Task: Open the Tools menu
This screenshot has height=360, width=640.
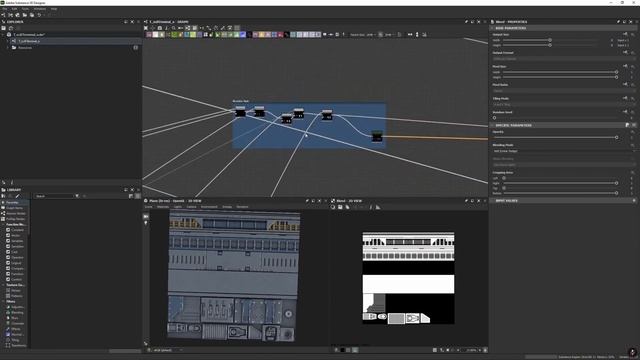Action: [x=25, y=9]
